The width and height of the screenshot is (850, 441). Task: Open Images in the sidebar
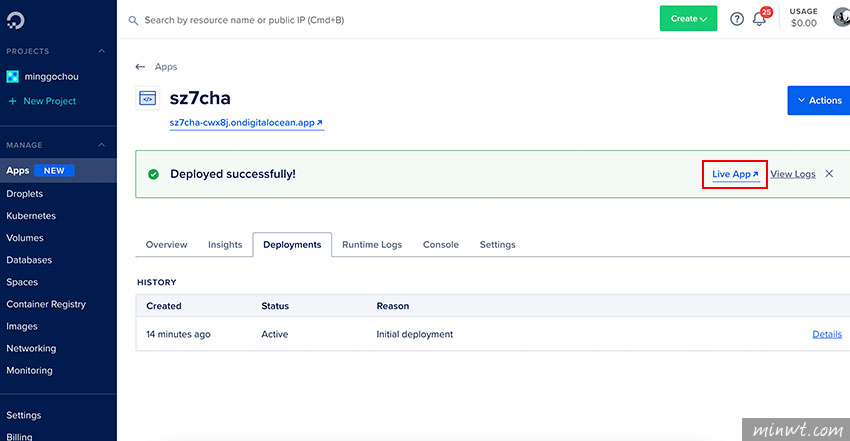tap(22, 327)
